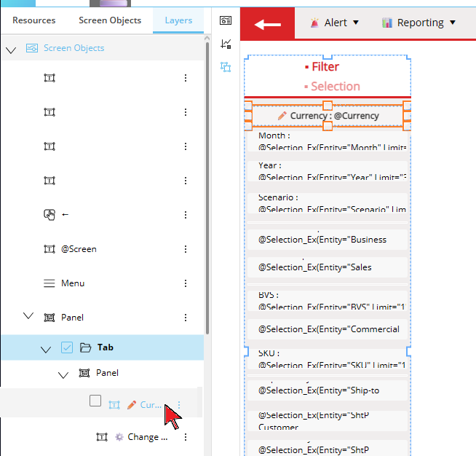Image resolution: width=476 pixels, height=456 pixels.
Task: Collapse the Screen Objects root node
Action: pos(11,50)
